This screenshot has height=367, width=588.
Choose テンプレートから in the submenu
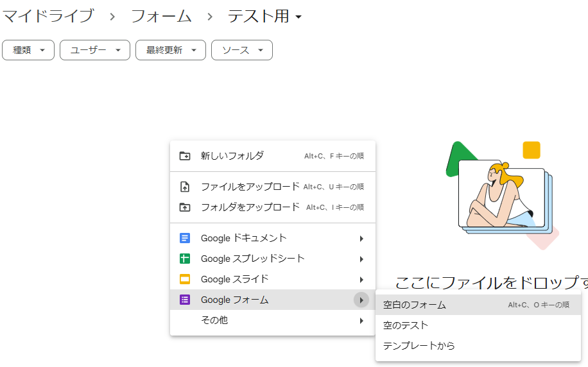(478, 346)
